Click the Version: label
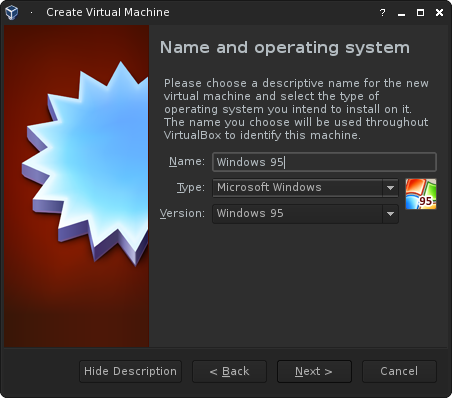Viewport: 452px width, 398px height. [x=182, y=213]
